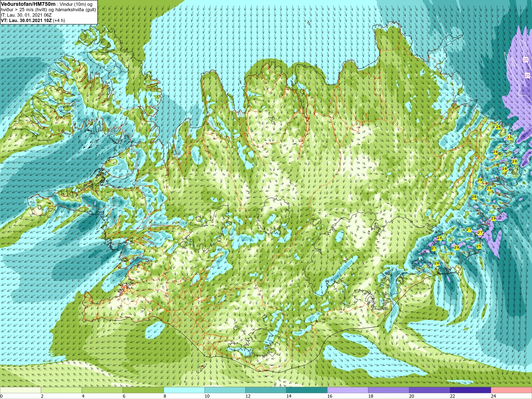Click the pink legend swatch above 24 m/s
Screen dimensions: 532x399
coord(512,390)
